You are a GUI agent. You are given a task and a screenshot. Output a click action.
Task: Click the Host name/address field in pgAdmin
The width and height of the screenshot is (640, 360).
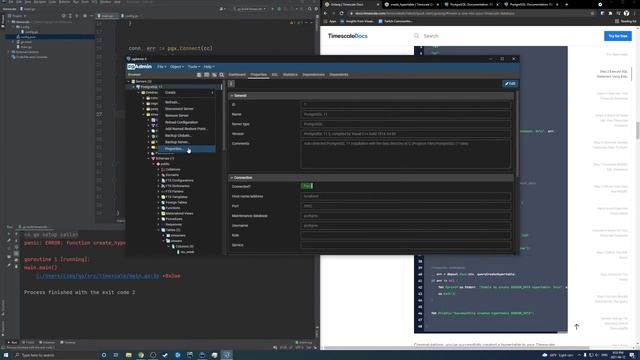(406, 196)
